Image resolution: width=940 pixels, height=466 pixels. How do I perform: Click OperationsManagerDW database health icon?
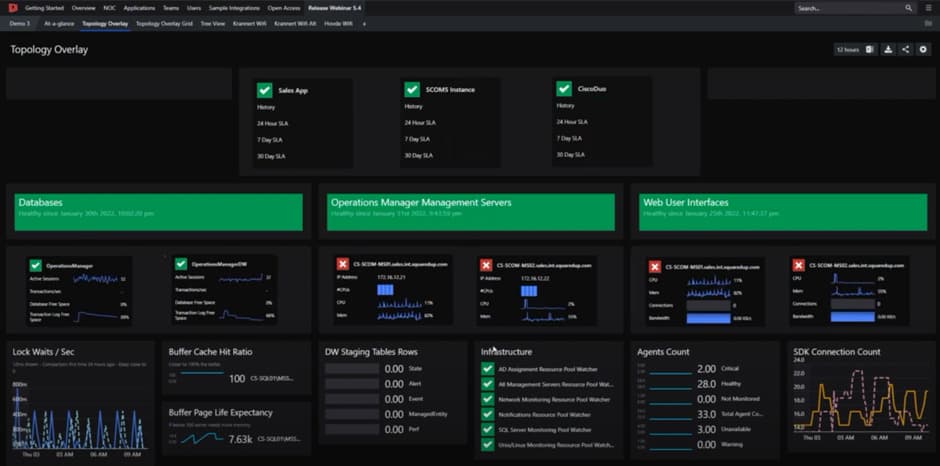(181, 264)
